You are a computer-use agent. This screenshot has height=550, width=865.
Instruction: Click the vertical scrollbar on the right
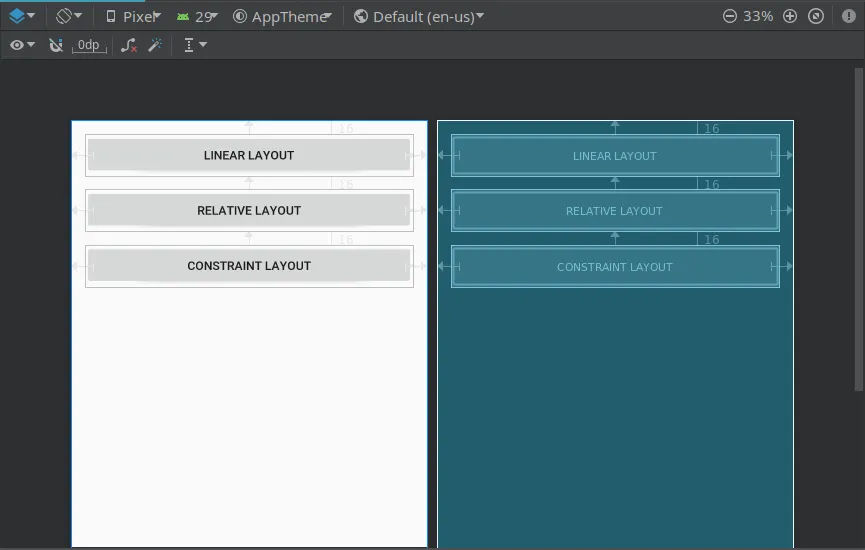coord(858,229)
